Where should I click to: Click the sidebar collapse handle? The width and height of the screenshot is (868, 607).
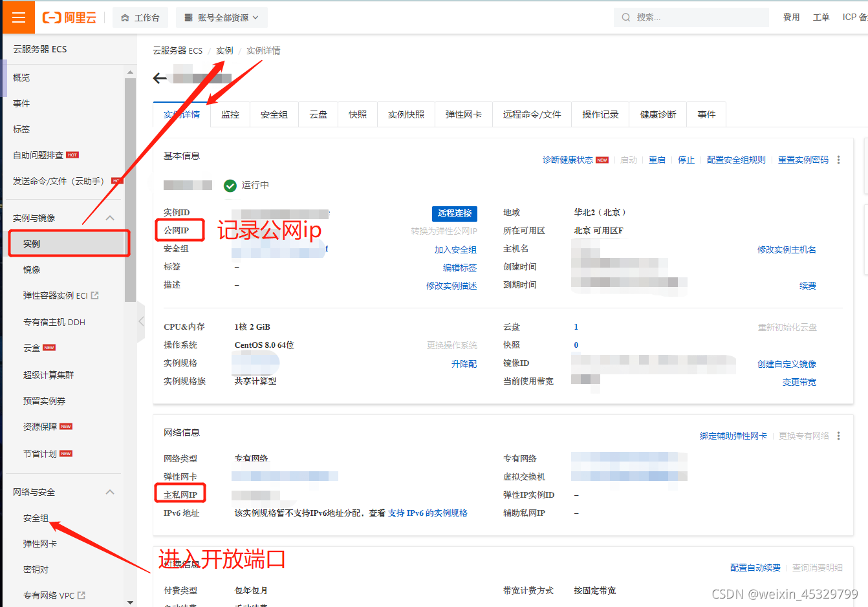[x=141, y=321]
